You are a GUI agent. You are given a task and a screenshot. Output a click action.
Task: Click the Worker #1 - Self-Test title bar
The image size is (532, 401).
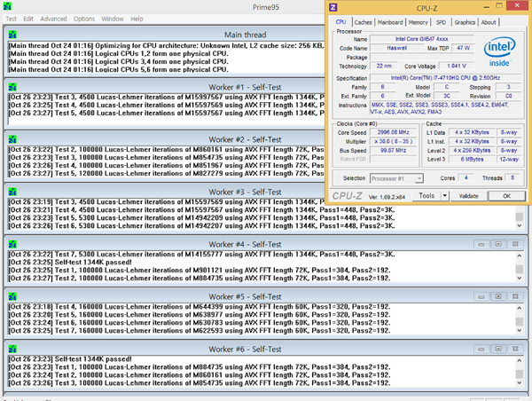[x=165, y=87]
